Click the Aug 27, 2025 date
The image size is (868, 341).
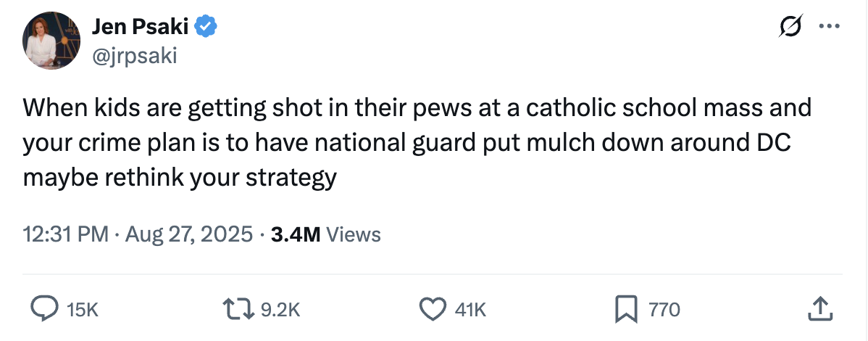click(189, 234)
